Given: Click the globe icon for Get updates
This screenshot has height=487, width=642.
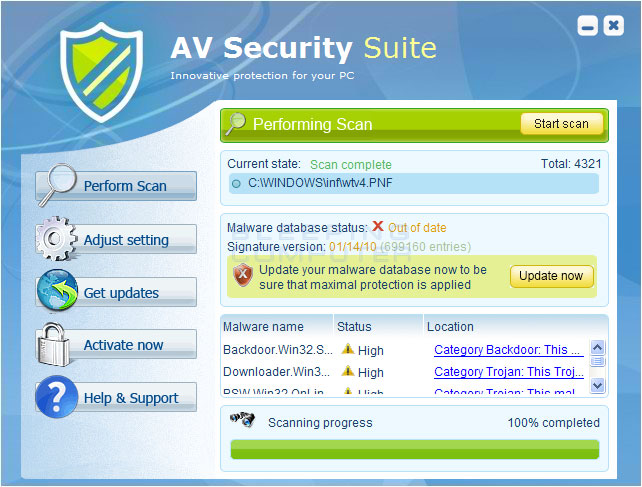Looking at the screenshot, I should [x=57, y=290].
